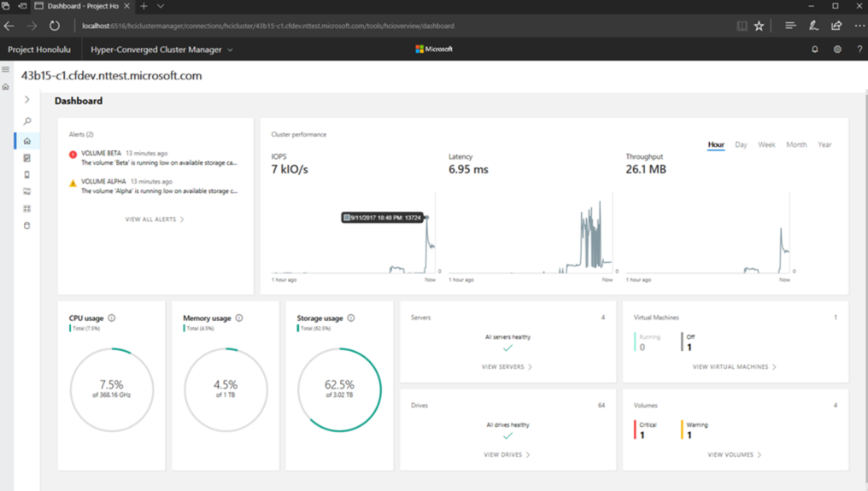The image size is (868, 491).
Task: Click the yellow warning icon for Volume Alpha
Action: pyautogui.click(x=73, y=184)
